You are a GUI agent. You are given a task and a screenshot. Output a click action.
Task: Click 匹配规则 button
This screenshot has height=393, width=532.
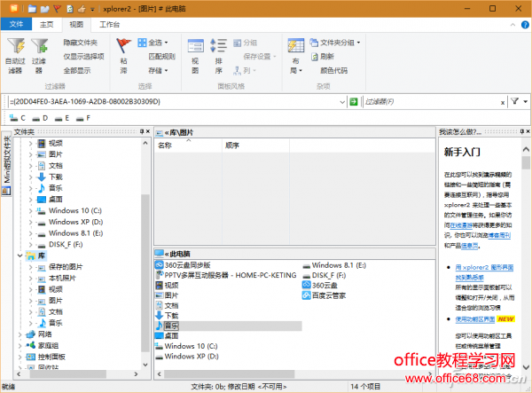(x=162, y=57)
